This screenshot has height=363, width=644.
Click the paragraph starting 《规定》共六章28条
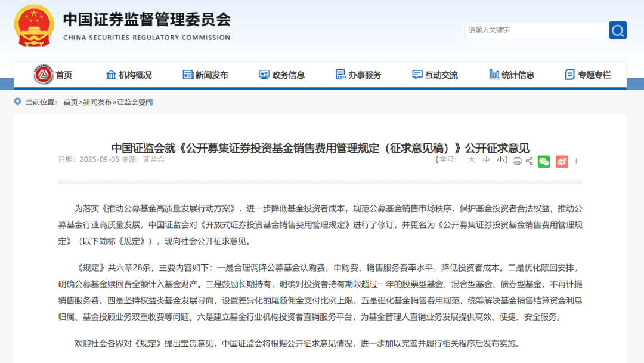click(320, 293)
